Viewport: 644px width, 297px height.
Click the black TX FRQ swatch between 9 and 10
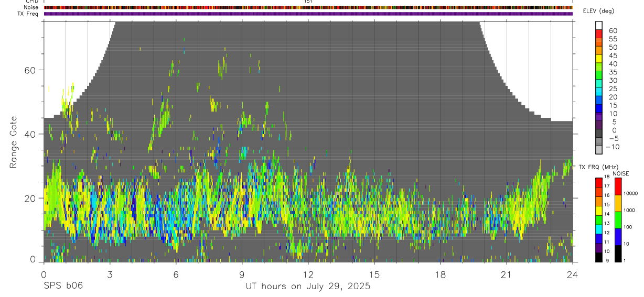coord(599,257)
